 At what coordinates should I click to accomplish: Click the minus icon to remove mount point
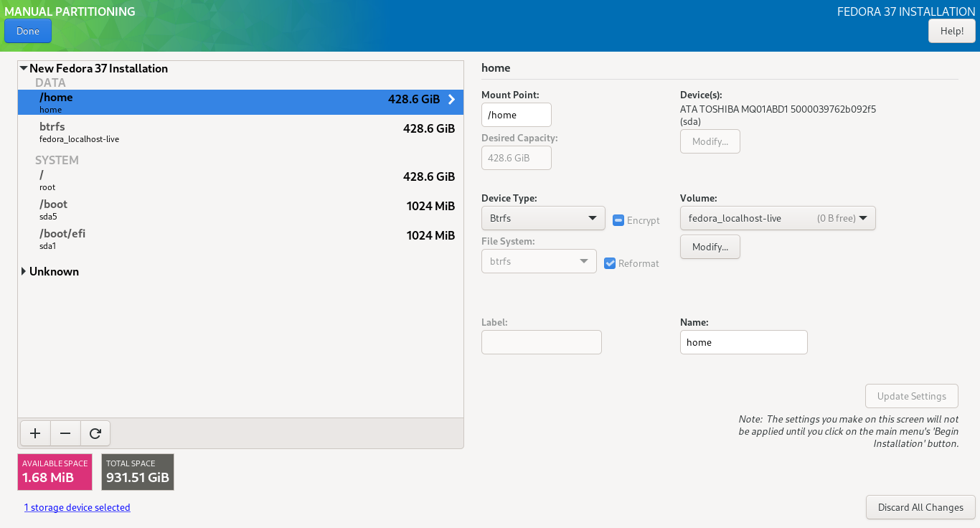pos(65,433)
